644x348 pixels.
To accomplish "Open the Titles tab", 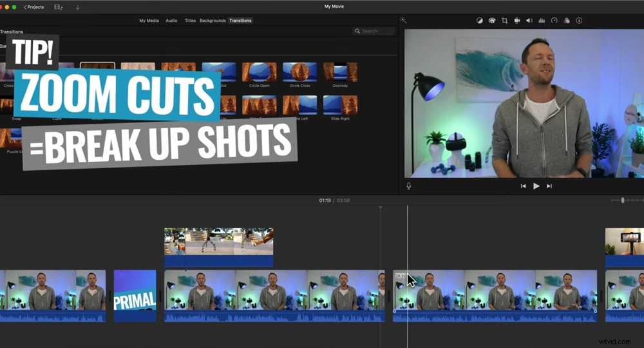I will coord(190,21).
